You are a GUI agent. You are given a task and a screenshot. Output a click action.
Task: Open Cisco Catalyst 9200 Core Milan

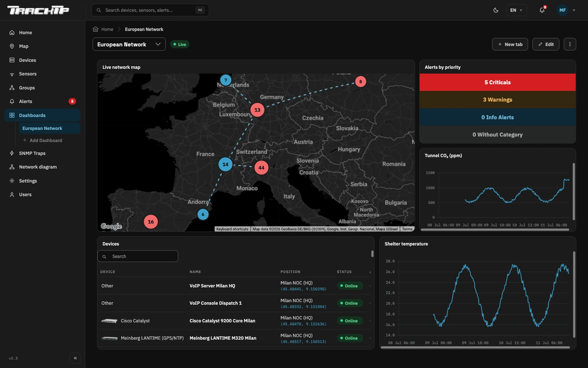click(222, 321)
